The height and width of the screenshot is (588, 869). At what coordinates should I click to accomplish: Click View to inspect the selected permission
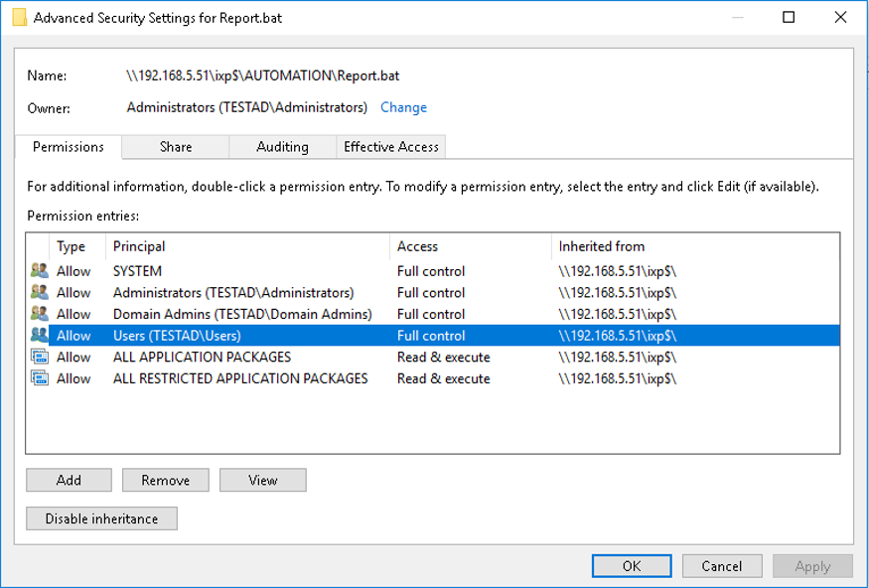click(262, 480)
